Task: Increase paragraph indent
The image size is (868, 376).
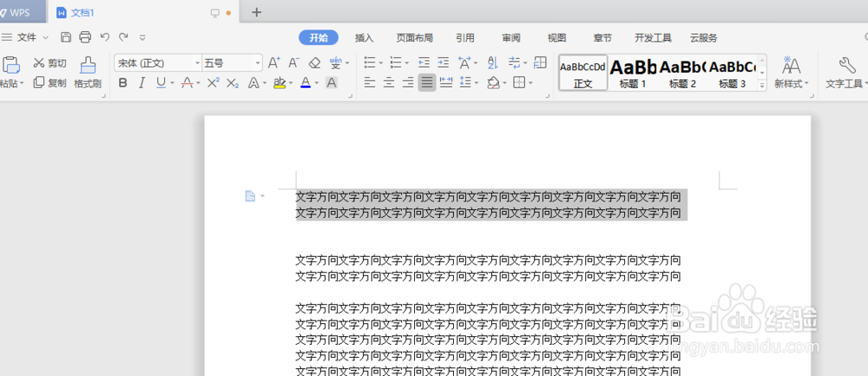Action: [x=443, y=63]
